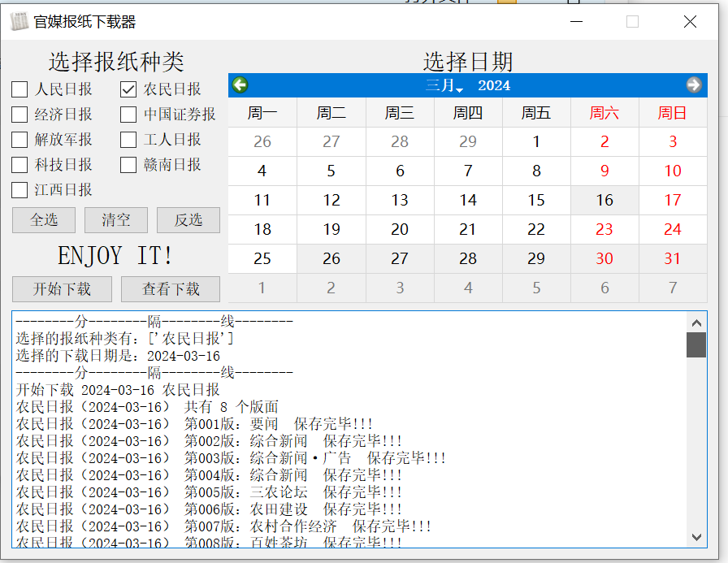This screenshot has width=728, height=563.
Task: Close the newspaper downloader window
Action: pyautogui.click(x=690, y=22)
